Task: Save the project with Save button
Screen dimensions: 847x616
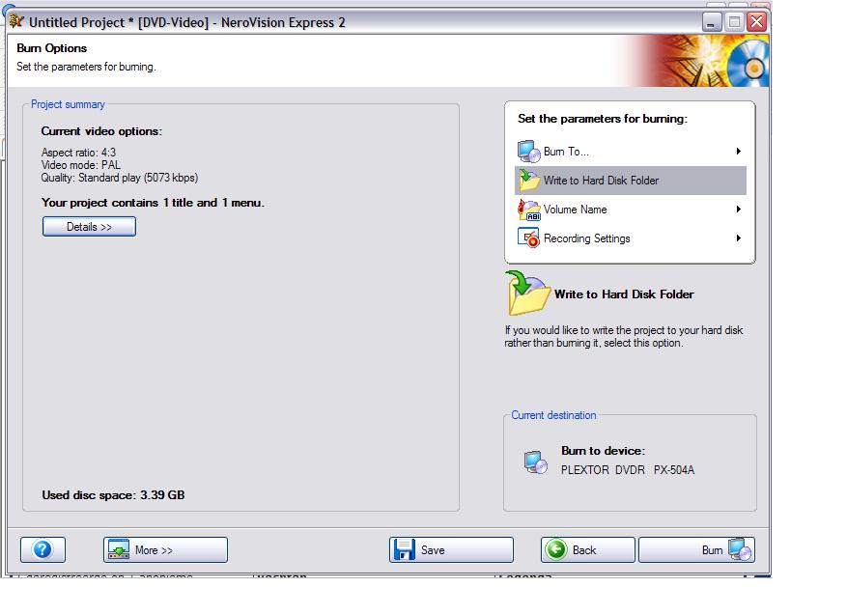Action: pyautogui.click(x=451, y=549)
